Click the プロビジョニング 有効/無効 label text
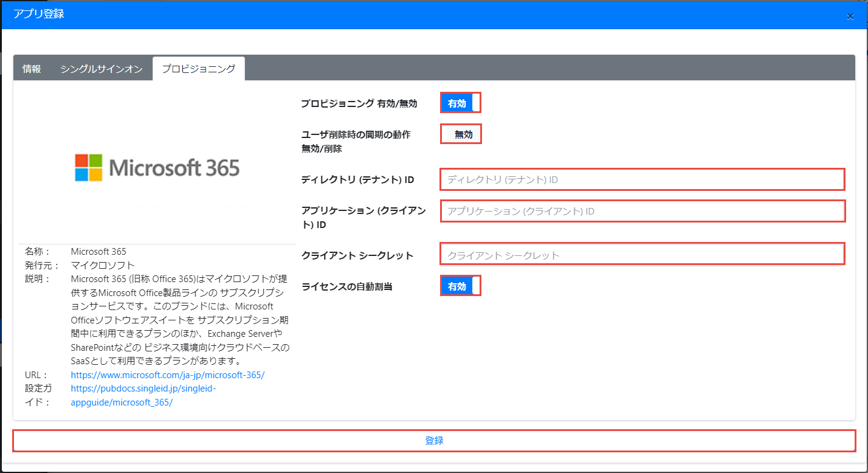Viewport: 868px width, 473px height. click(x=359, y=103)
